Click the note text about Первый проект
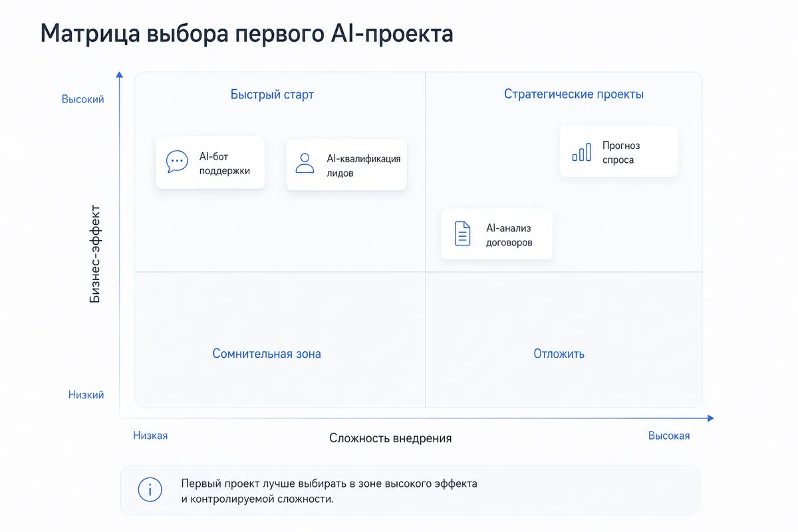 [x=329, y=491]
